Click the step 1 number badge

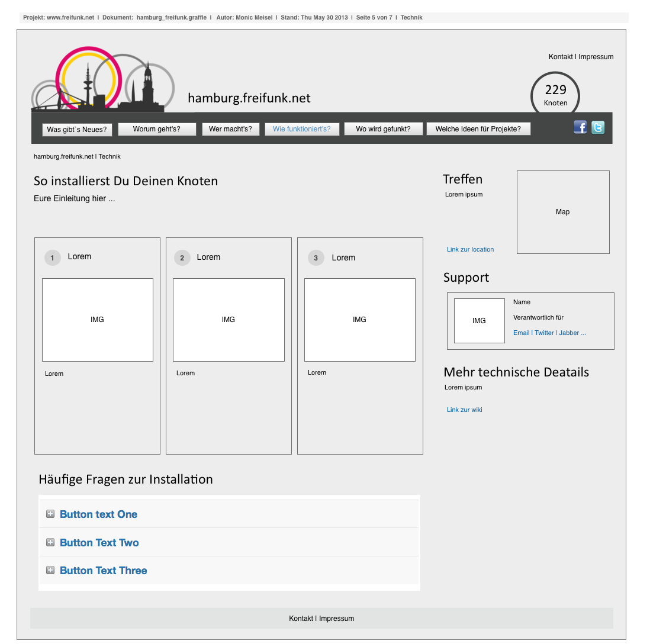point(53,258)
